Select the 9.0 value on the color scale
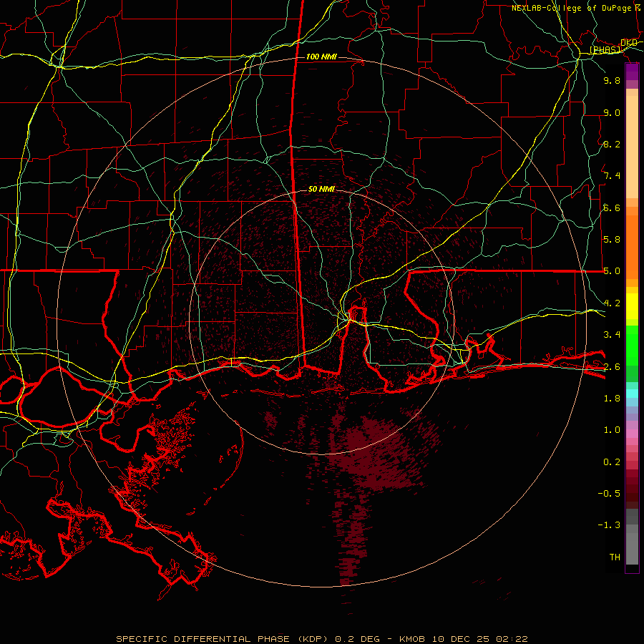The height and width of the screenshot is (644, 644). (612, 112)
